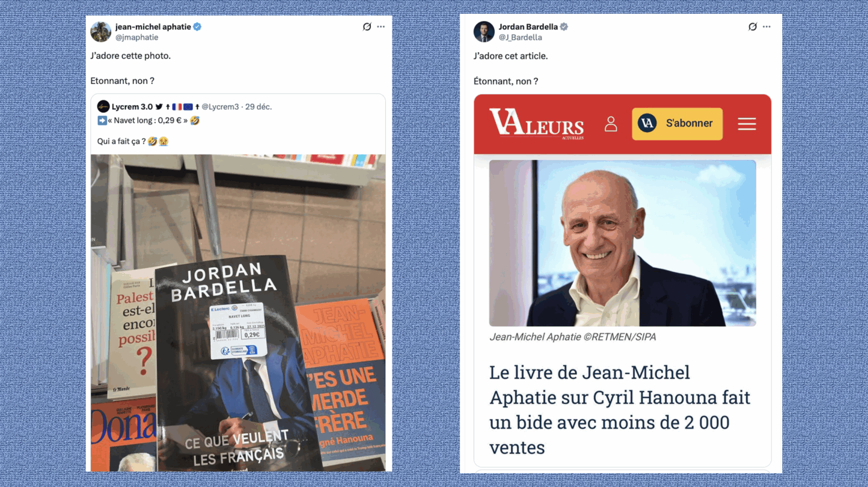868x487 pixels.
Task: Click the Lycrem 3.0 avatar in quoted tweet
Action: click(x=103, y=106)
